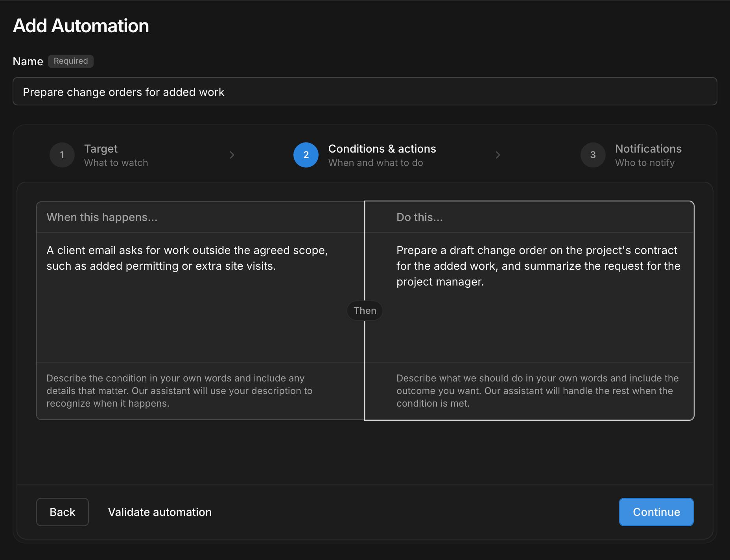Click the Required badge
This screenshot has height=560, width=730.
[71, 61]
